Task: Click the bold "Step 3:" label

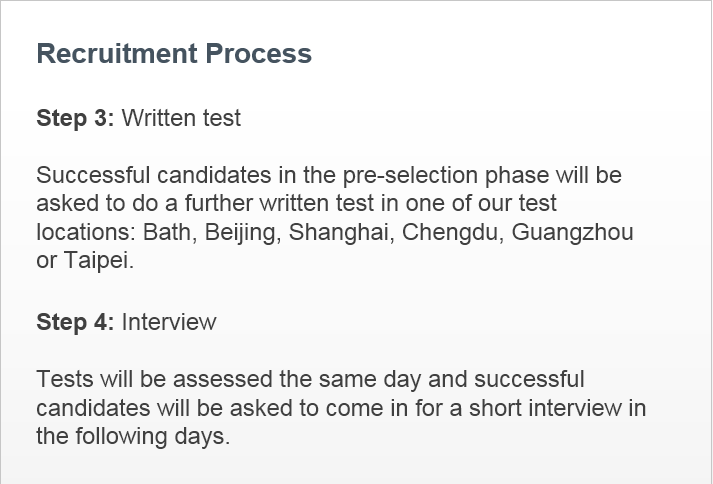Action: pyautogui.click(x=75, y=118)
